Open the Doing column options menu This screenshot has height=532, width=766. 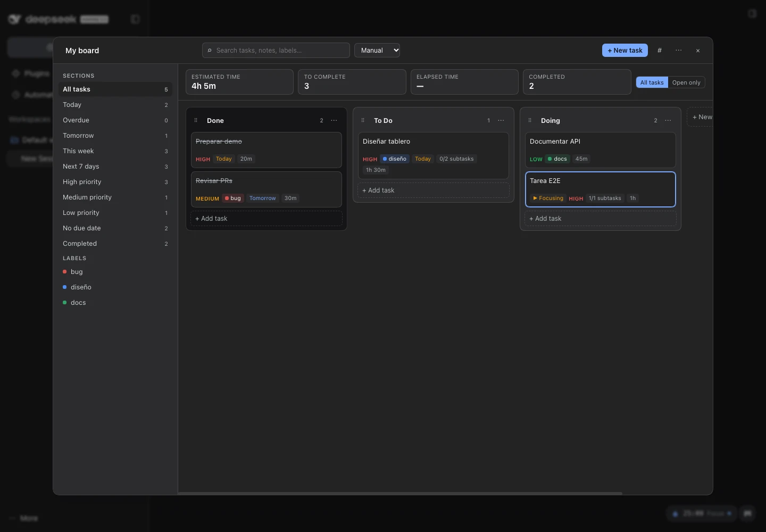click(x=668, y=121)
